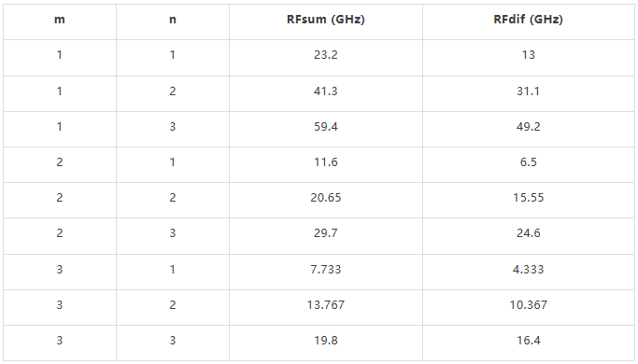
Task: Select the cell containing 13.767
Action: click(325, 304)
